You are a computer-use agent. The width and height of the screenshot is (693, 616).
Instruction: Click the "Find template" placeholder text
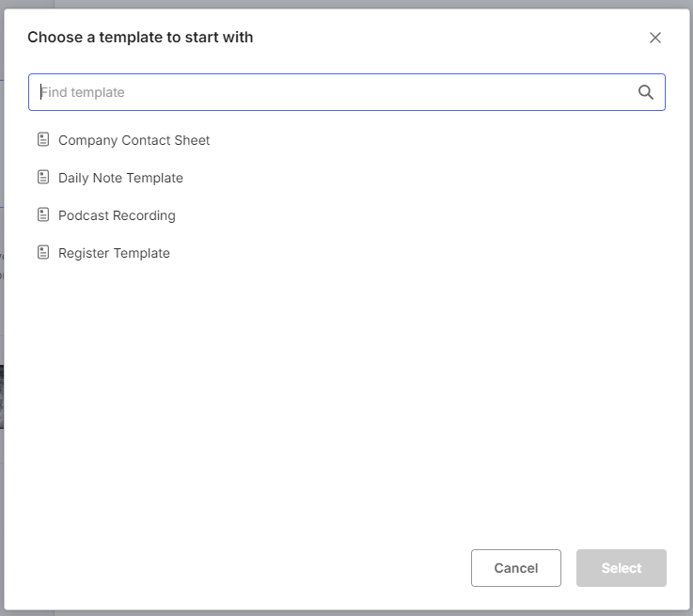click(83, 92)
